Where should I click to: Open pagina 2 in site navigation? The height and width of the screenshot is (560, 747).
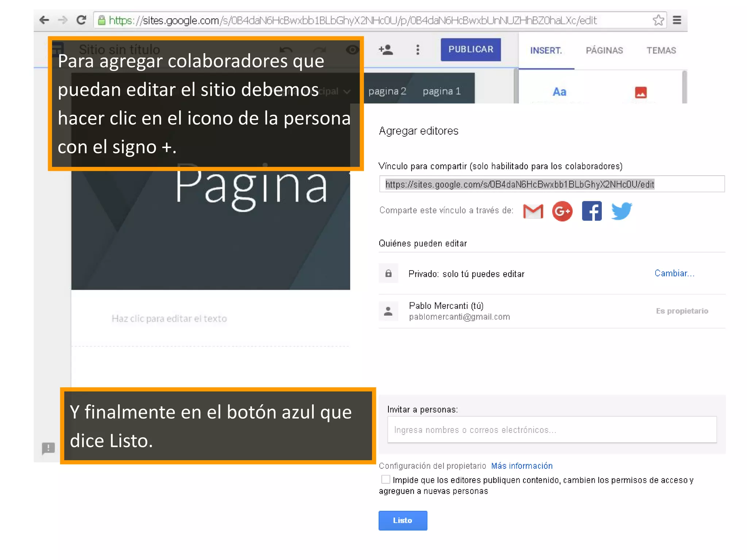pyautogui.click(x=387, y=91)
